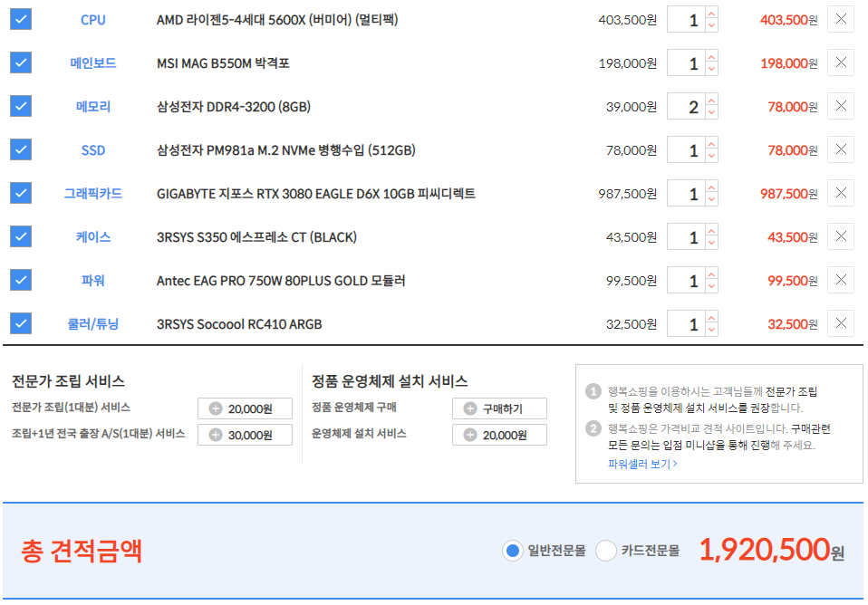The width and height of the screenshot is (868, 605).
Task: Toggle the 메모리 row checkbox
Action: coord(21,106)
